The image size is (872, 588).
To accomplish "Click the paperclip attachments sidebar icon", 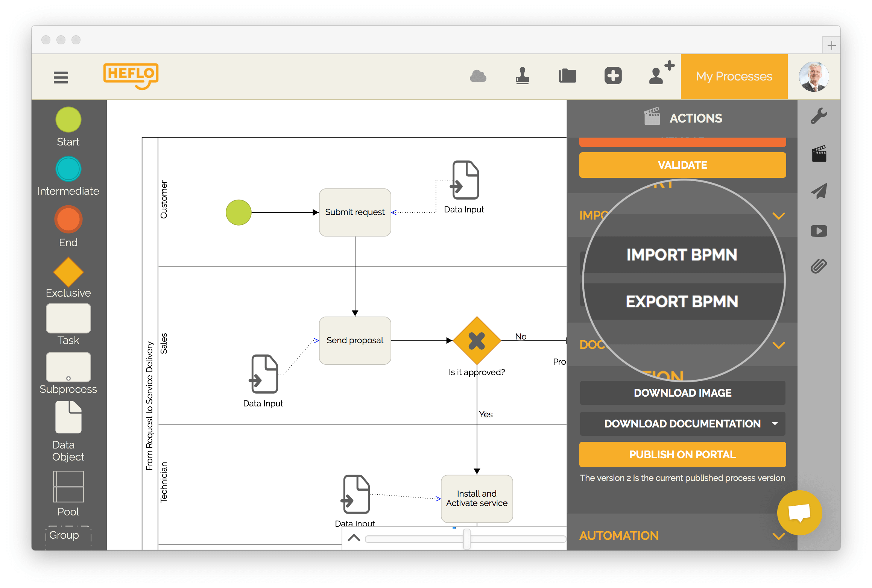I will (x=819, y=266).
